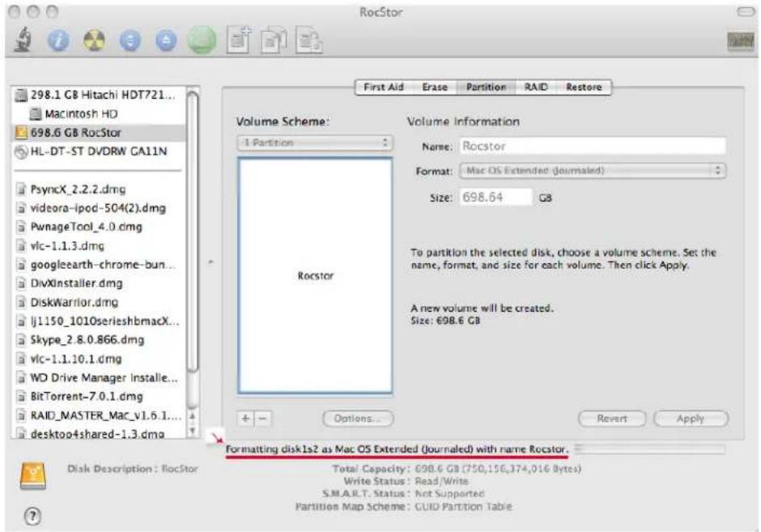Click the Verify microscope toolbar icon

coord(23,40)
